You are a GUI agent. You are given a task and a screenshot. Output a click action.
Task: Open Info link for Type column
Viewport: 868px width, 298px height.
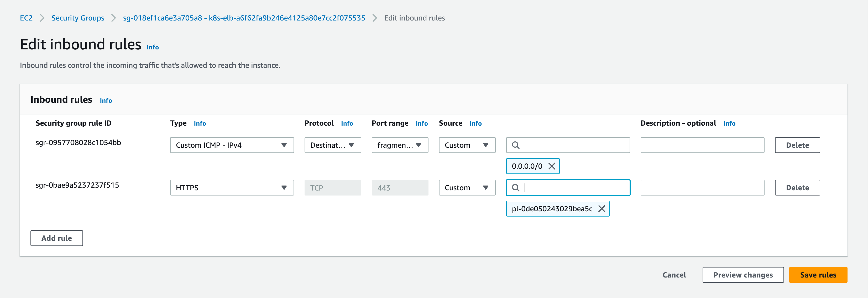(x=200, y=124)
